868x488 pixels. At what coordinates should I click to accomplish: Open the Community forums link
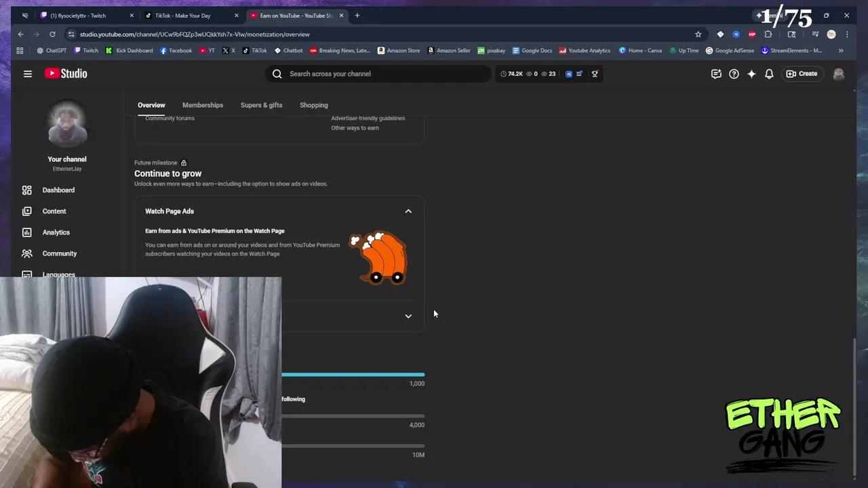coord(170,118)
